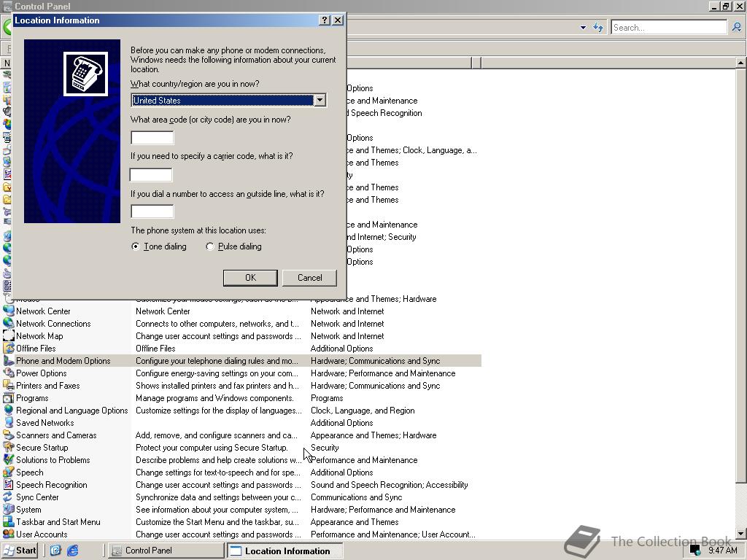Open the country/region dropdown
The image size is (747, 560).
pos(320,100)
